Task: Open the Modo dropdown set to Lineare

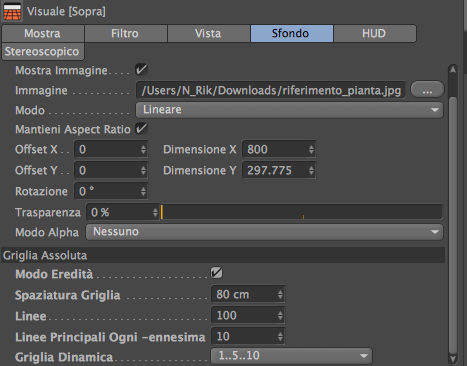Action: coord(289,110)
